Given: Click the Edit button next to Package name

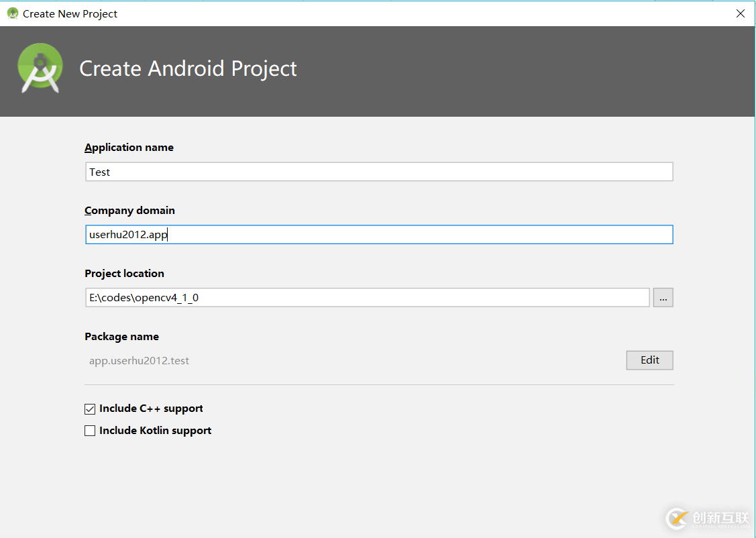Looking at the screenshot, I should point(649,360).
